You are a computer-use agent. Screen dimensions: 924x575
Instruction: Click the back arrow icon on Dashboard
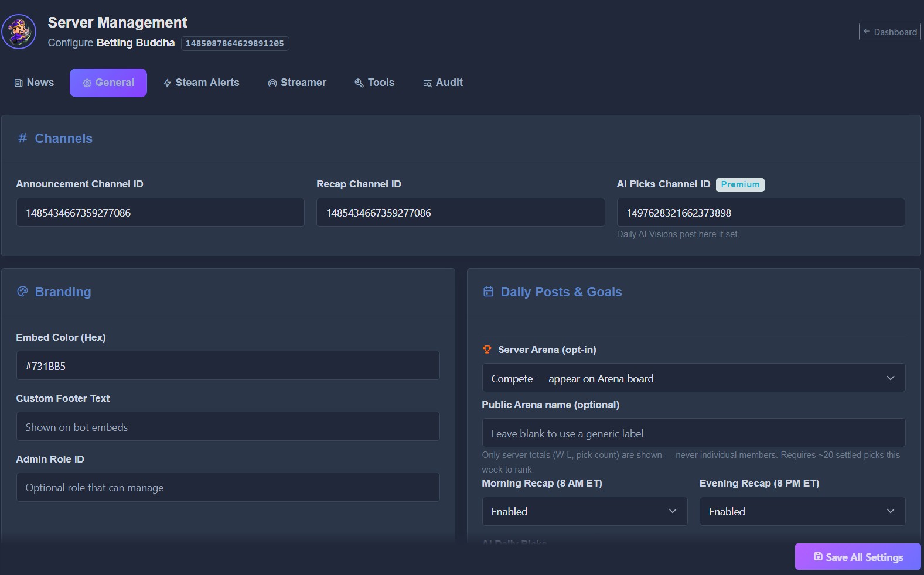click(x=867, y=32)
